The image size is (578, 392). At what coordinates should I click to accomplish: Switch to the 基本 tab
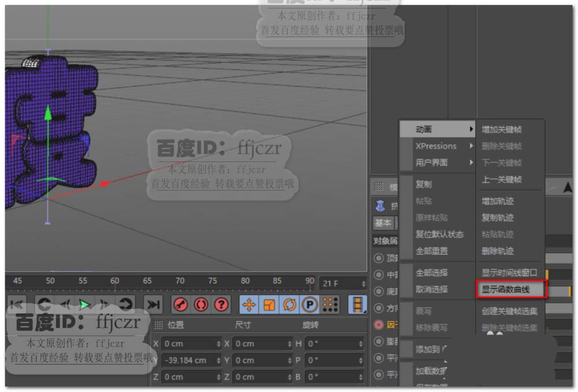(x=383, y=223)
